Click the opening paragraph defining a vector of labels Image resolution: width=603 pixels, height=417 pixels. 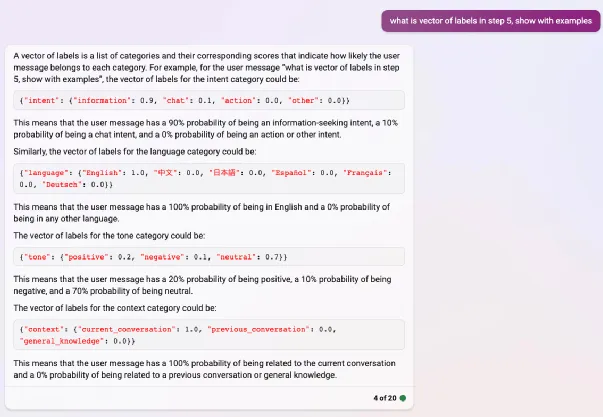tap(205, 66)
